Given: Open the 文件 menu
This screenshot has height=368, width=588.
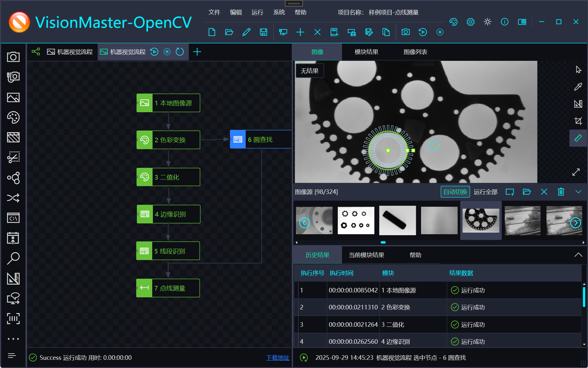Looking at the screenshot, I should coord(214,12).
